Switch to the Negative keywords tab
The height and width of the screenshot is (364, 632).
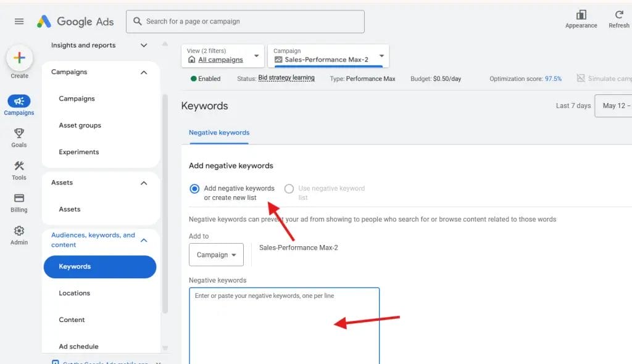click(x=219, y=132)
